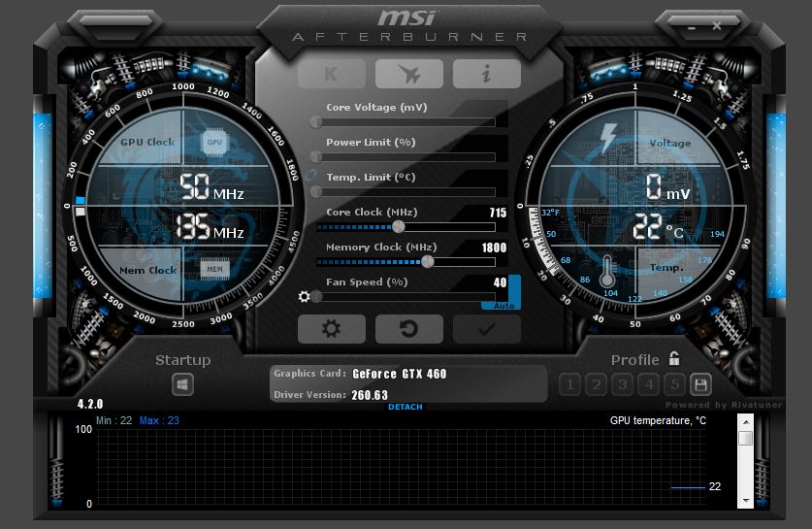Close the Afterburner window
This screenshot has width=812, height=529.
click(717, 26)
